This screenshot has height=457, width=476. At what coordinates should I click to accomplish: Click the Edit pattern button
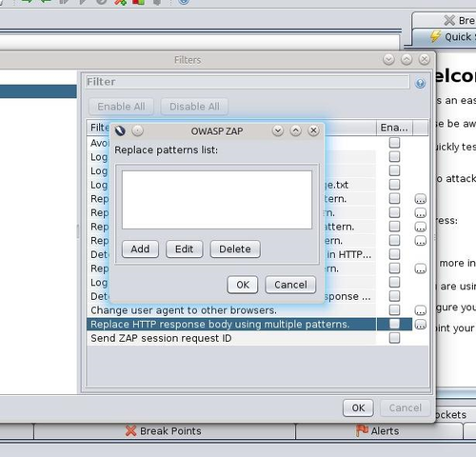pos(184,249)
